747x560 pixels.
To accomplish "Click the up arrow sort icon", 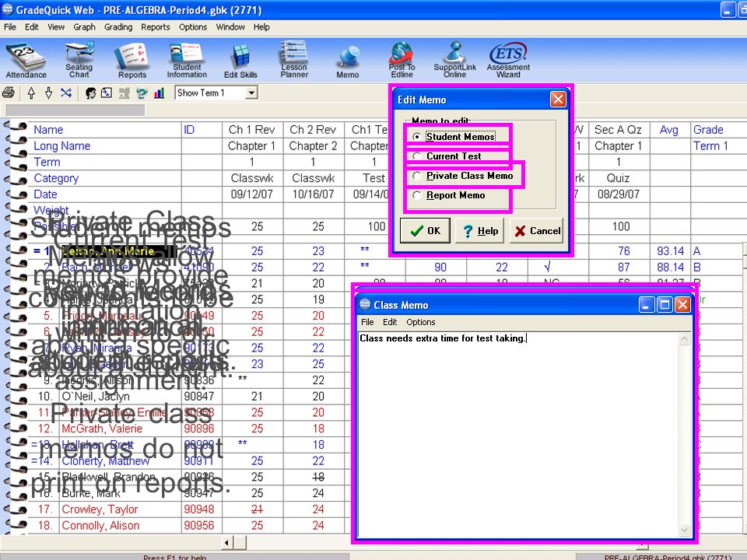I will click(x=31, y=93).
